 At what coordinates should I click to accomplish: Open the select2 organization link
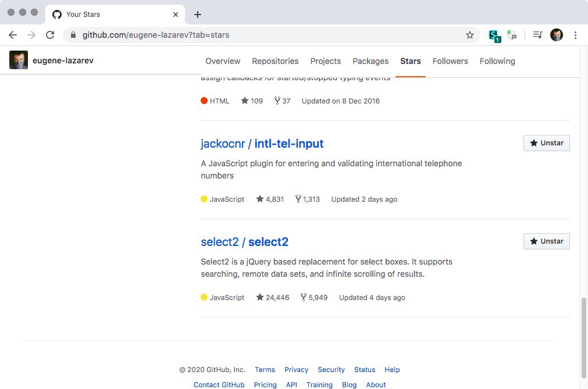(220, 242)
